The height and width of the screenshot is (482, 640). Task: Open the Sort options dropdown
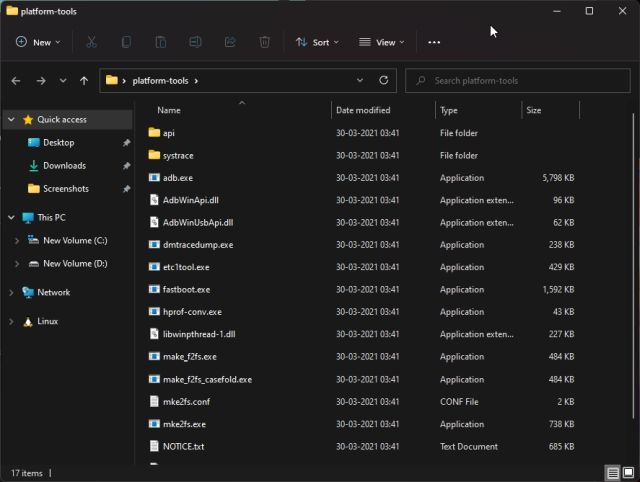317,42
